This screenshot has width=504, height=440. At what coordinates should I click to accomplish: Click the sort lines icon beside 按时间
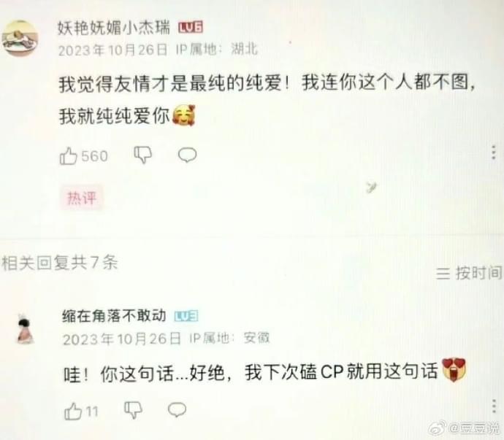pos(443,274)
